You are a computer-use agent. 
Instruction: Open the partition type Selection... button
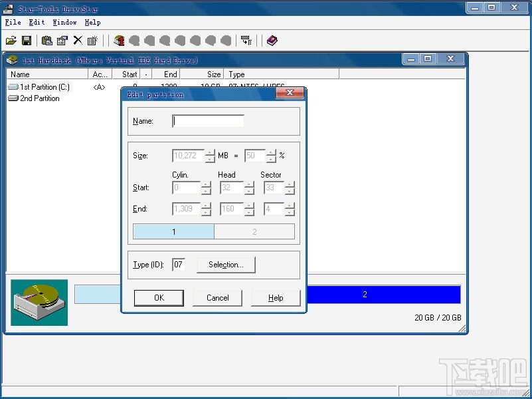pyautogui.click(x=226, y=265)
